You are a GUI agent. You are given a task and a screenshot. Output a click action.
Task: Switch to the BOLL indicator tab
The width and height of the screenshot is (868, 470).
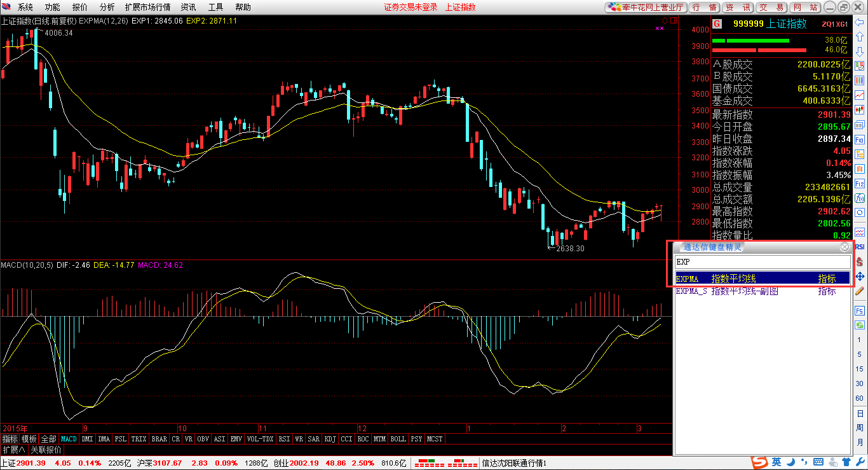click(398, 439)
